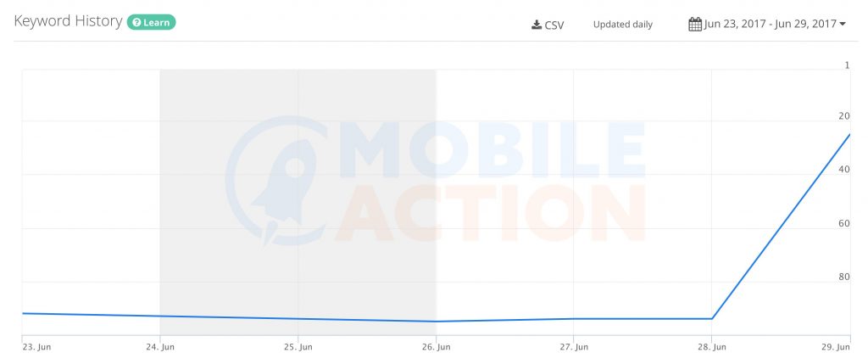Screen dimensions: 868x364
Task: Click the 23. Jun x-axis label
Action: point(36,346)
